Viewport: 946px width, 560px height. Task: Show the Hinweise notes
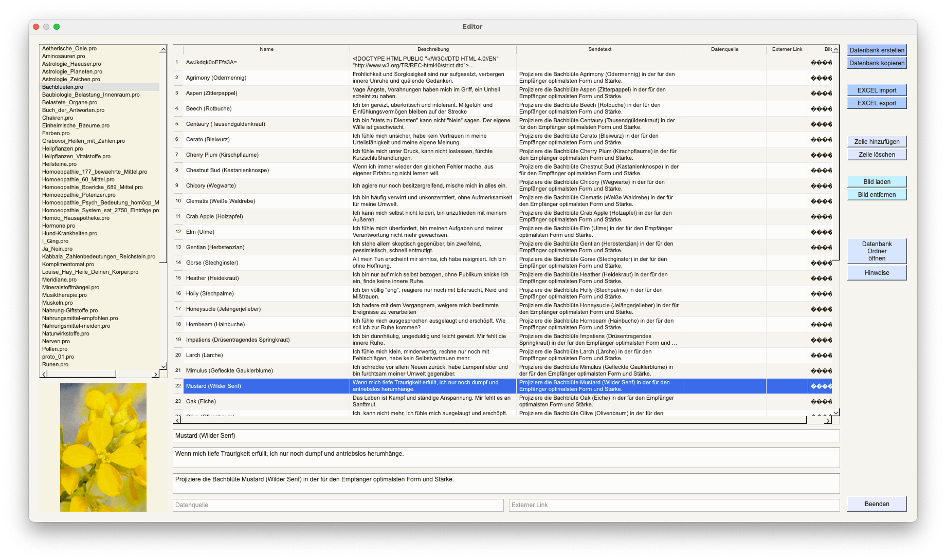coord(877,273)
